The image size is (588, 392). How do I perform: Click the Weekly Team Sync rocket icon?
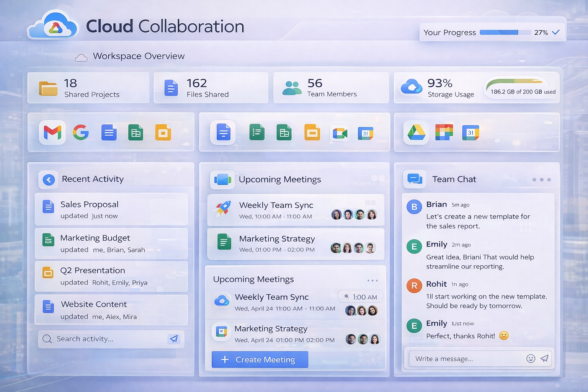224,209
